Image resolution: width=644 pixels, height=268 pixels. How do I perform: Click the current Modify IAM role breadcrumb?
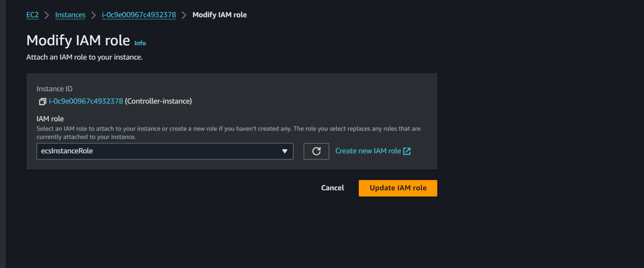[219, 15]
